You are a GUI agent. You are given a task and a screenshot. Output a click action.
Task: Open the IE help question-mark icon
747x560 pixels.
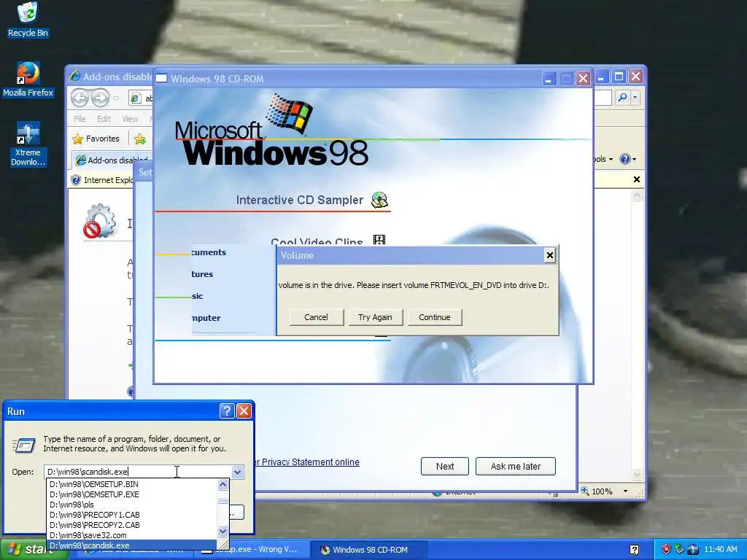click(x=624, y=159)
